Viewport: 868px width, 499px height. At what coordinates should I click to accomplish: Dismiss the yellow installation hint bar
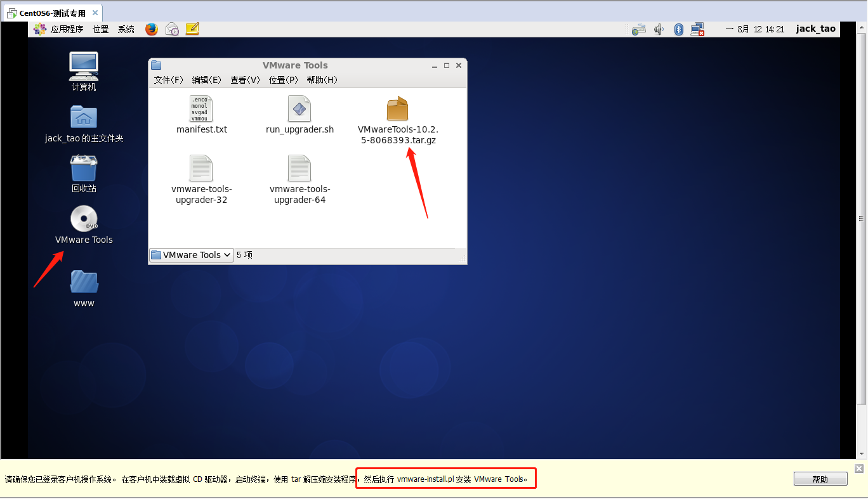coord(859,469)
